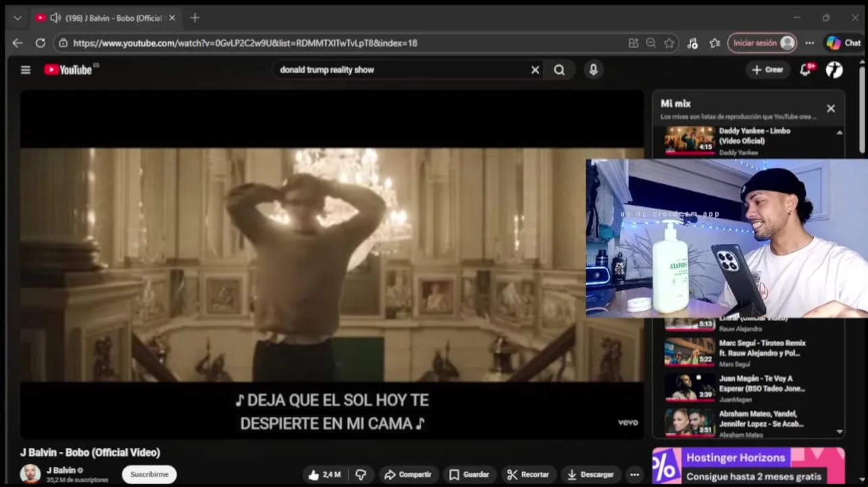Click the Crear button

pos(768,70)
